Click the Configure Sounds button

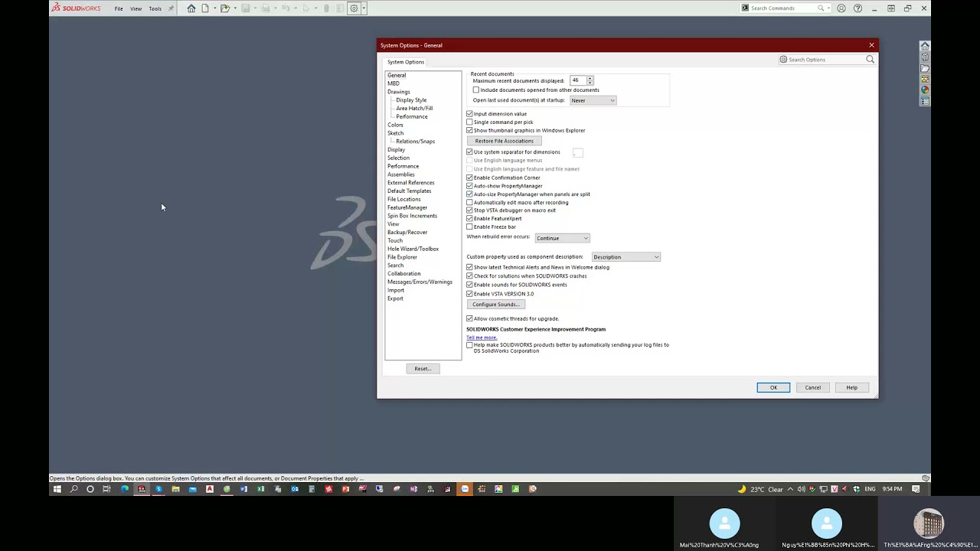[x=495, y=305]
